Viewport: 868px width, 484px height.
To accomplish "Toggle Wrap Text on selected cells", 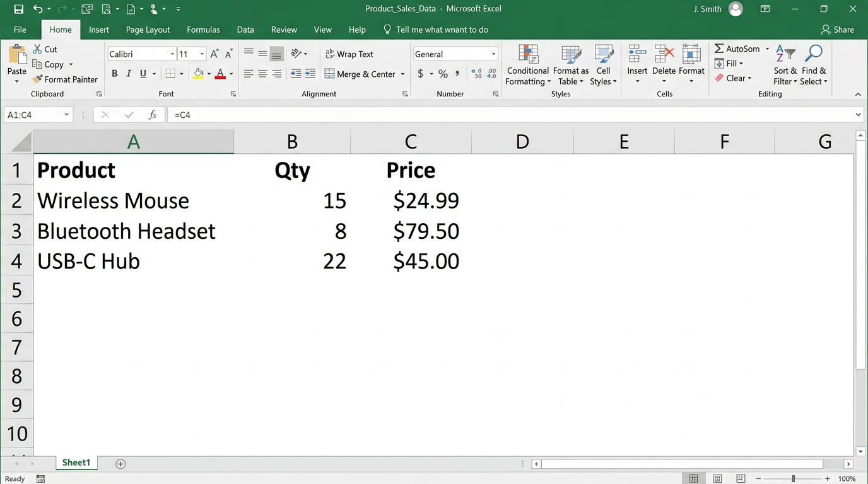I will click(349, 54).
